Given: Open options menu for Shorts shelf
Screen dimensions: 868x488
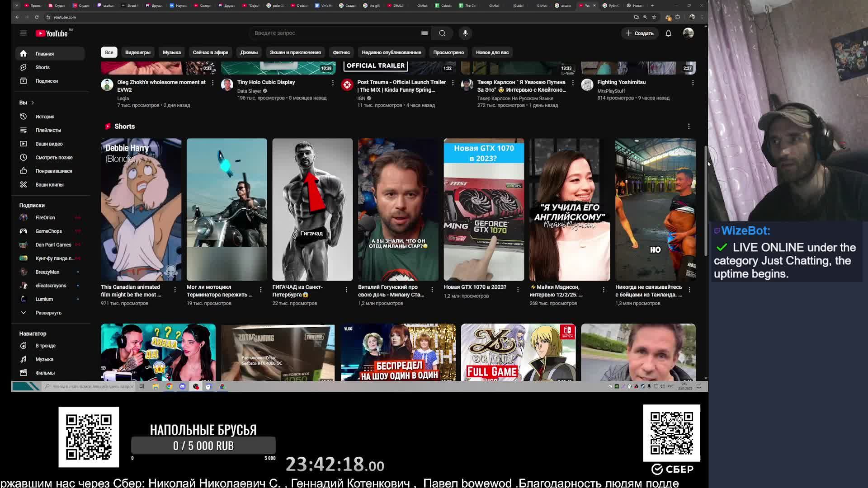Looking at the screenshot, I should 689,127.
